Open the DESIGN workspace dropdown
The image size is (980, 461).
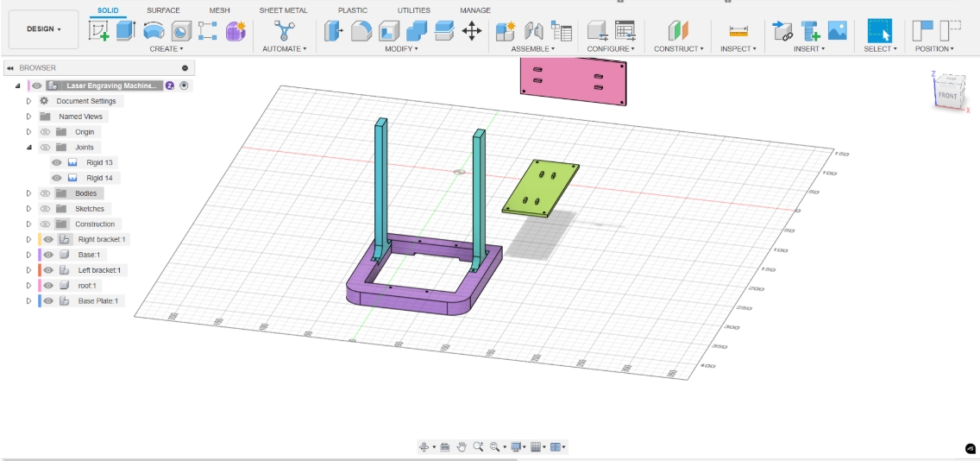pyautogui.click(x=44, y=29)
